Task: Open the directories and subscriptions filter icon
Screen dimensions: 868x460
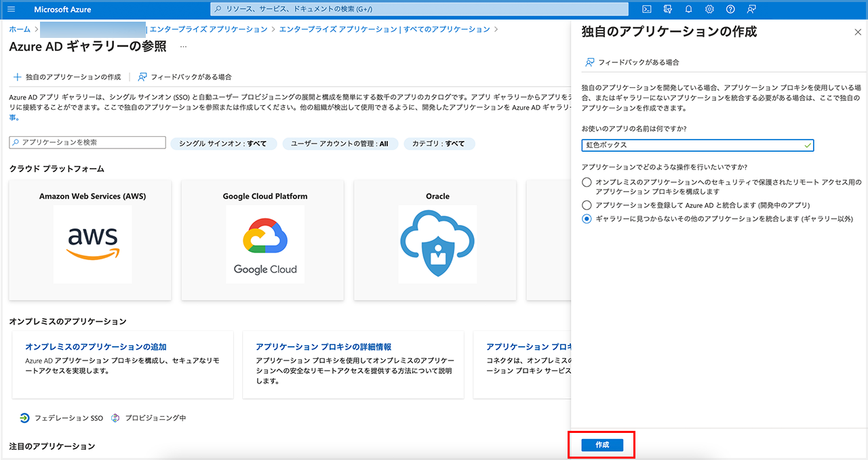Action: click(x=668, y=9)
